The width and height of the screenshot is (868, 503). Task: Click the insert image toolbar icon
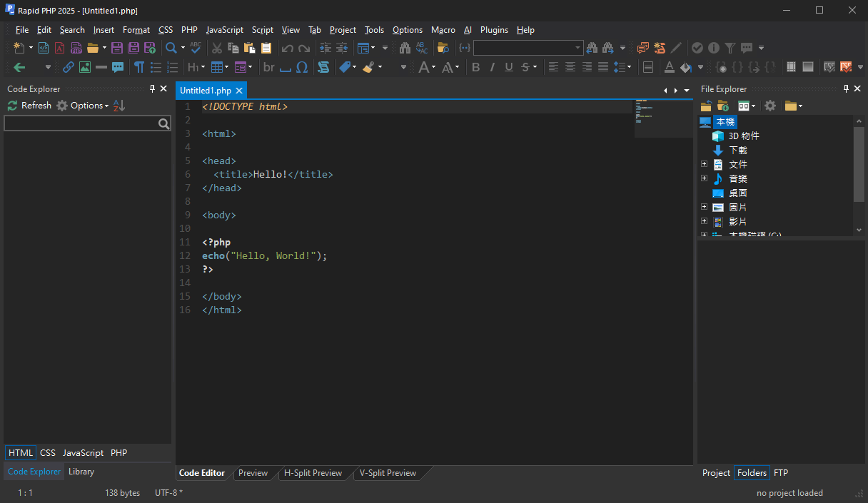point(85,67)
